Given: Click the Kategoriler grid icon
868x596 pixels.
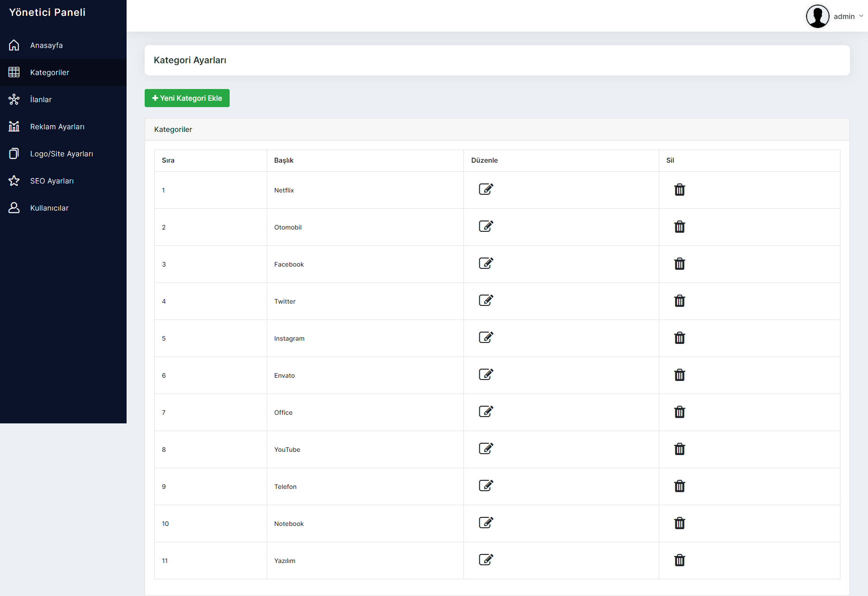Looking at the screenshot, I should pyautogui.click(x=14, y=72).
